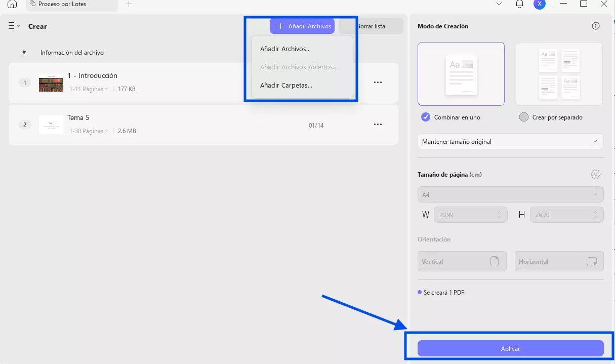Image resolution: width=615 pixels, height=364 pixels.
Task: Choose Horizontal orientation
Action: (x=559, y=261)
